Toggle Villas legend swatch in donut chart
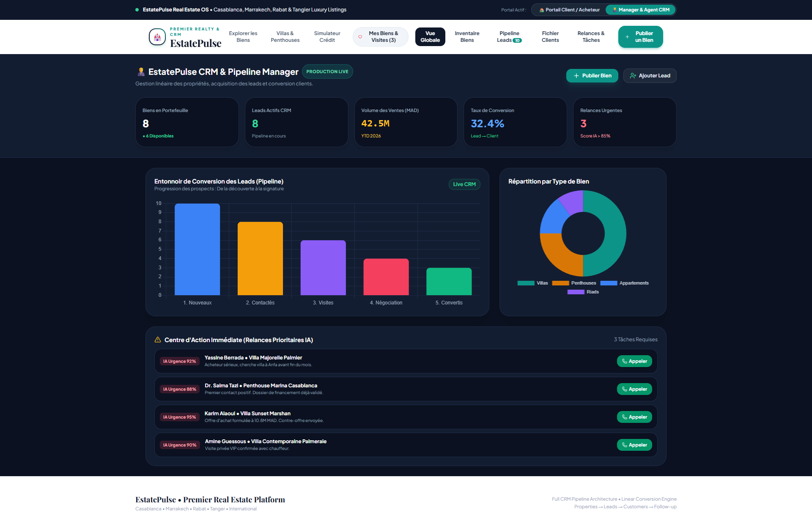 (x=526, y=283)
